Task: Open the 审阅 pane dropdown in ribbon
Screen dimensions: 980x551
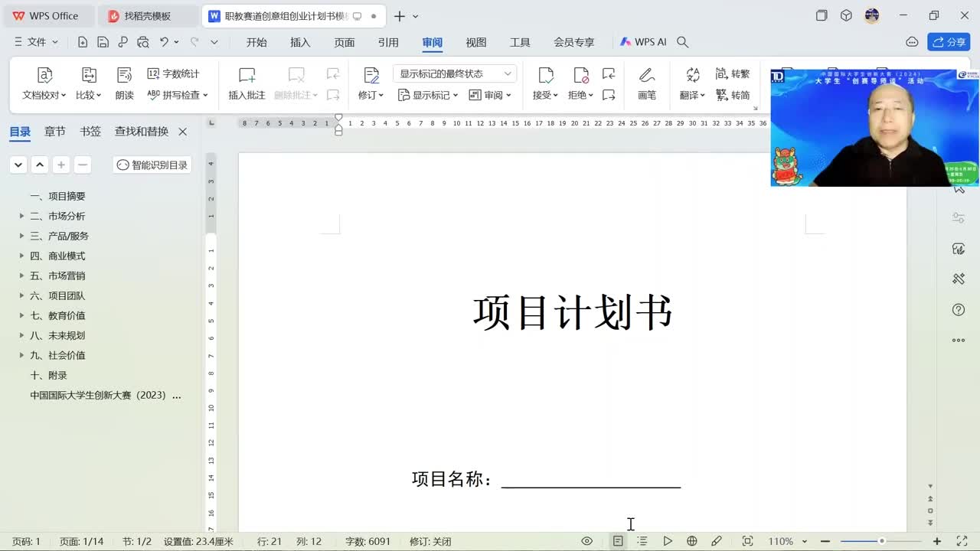Action: click(x=490, y=95)
